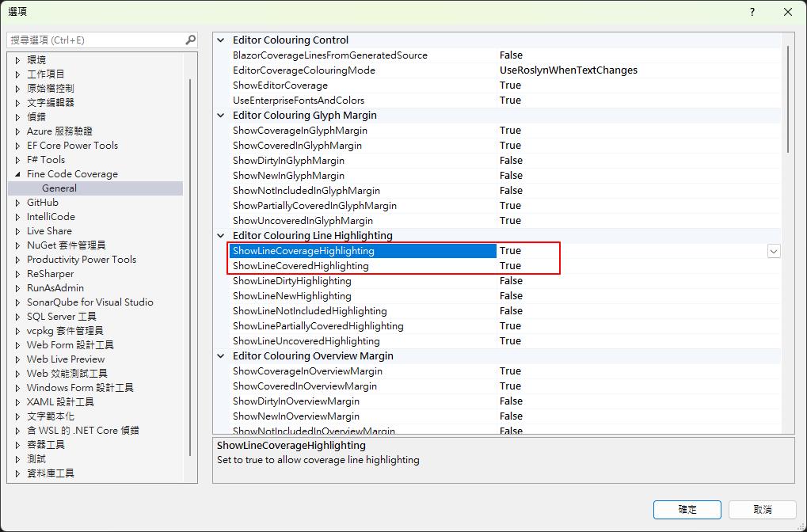The width and height of the screenshot is (807, 532).
Task: Click the property grid vertical scrollbar
Action: click(x=788, y=99)
